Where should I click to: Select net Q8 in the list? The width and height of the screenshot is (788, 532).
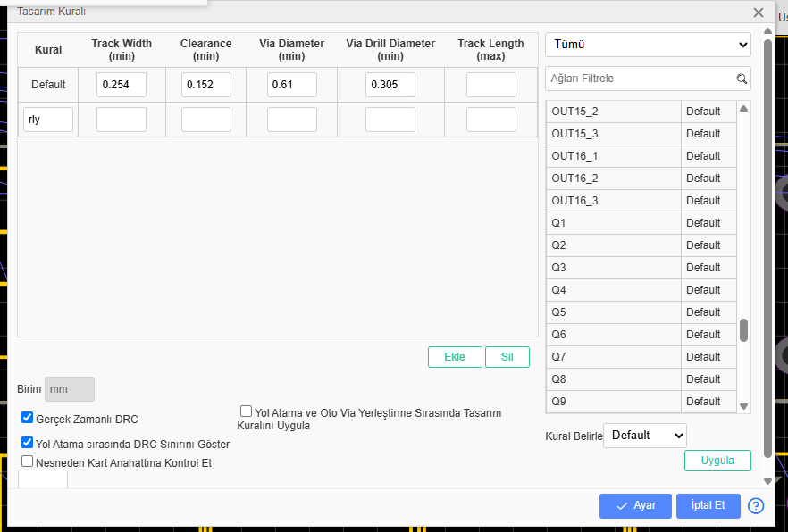614,379
